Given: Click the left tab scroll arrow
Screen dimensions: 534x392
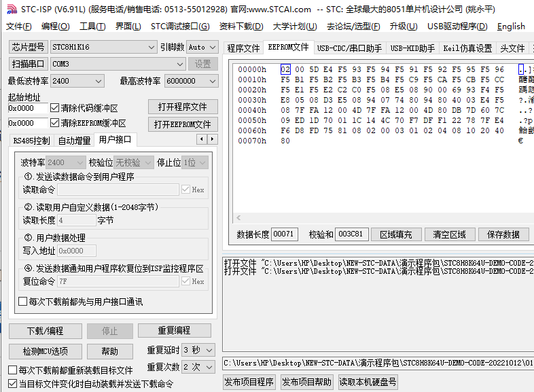Looking at the screenshot, I should point(202,139).
